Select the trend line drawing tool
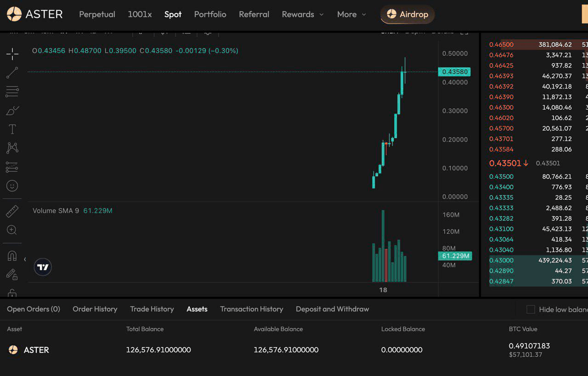The height and width of the screenshot is (376, 588). pyautogui.click(x=12, y=73)
